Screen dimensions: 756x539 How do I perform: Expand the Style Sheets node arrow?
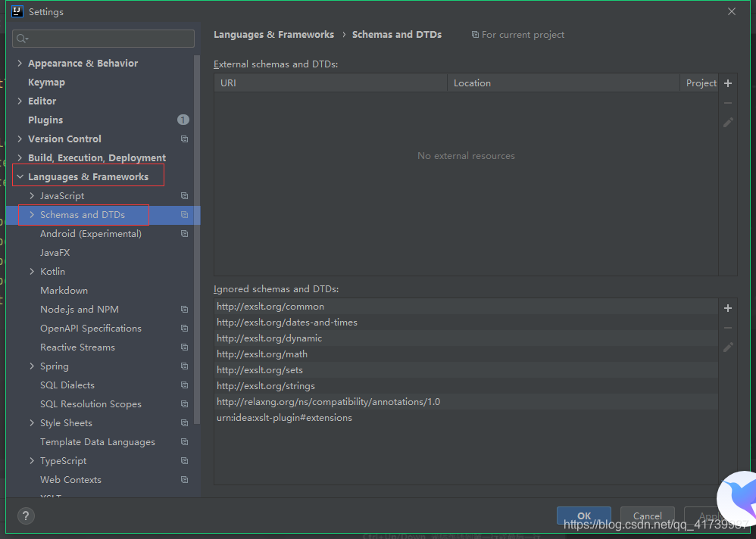pyautogui.click(x=32, y=423)
